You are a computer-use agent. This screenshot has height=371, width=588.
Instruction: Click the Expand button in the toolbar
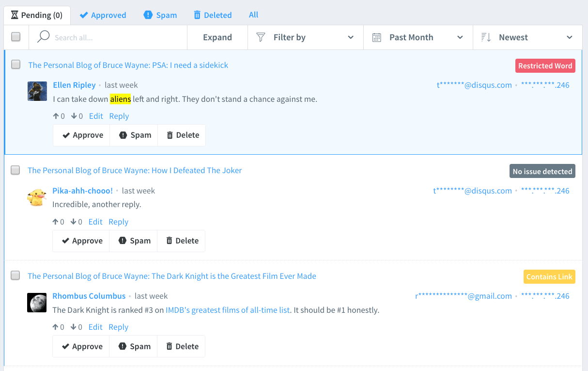coord(217,37)
